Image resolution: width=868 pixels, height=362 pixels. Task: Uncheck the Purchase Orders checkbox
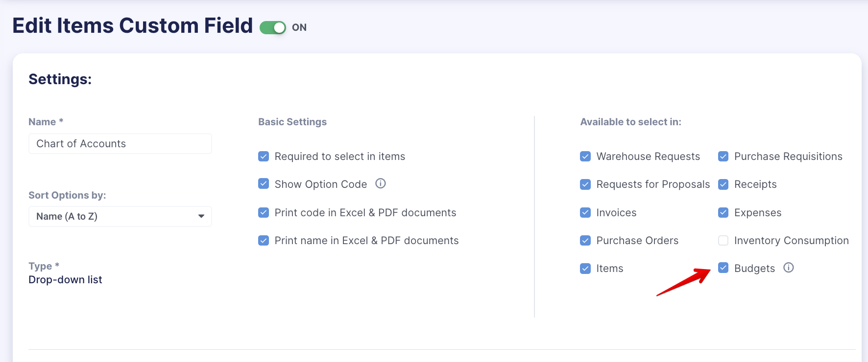585,240
